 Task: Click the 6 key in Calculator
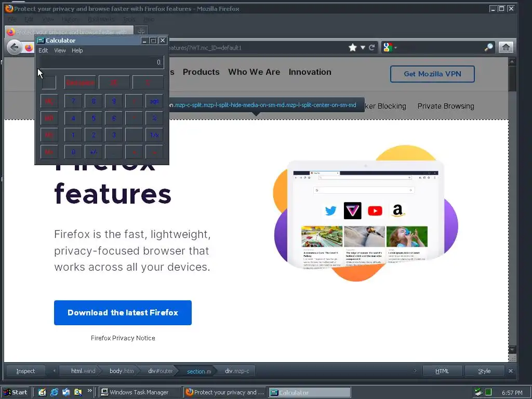[114, 118]
